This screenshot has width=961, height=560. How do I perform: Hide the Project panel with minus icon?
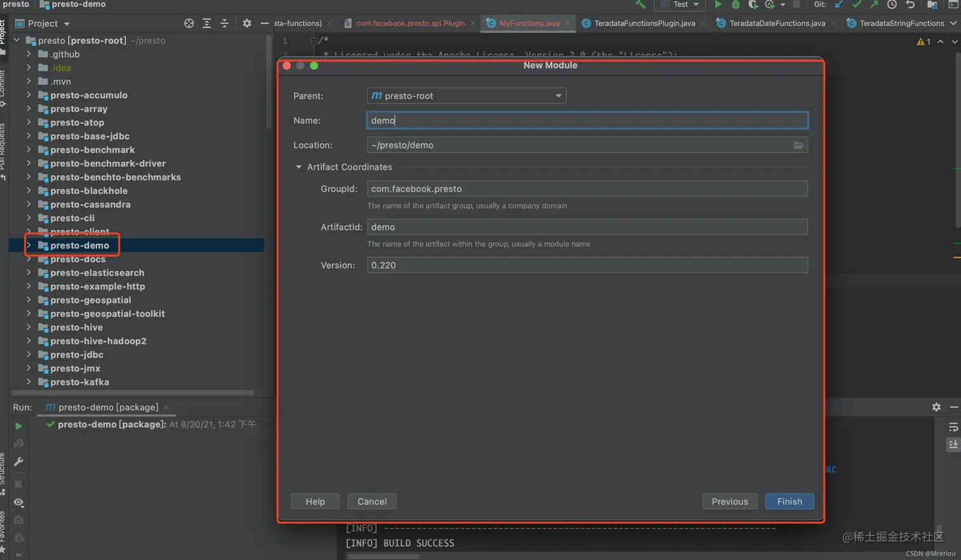click(264, 24)
